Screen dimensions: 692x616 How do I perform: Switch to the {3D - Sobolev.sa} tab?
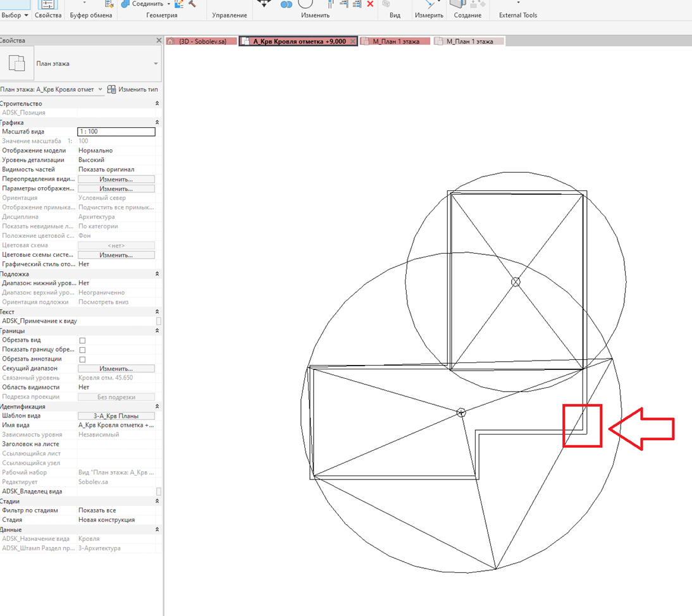(x=202, y=41)
